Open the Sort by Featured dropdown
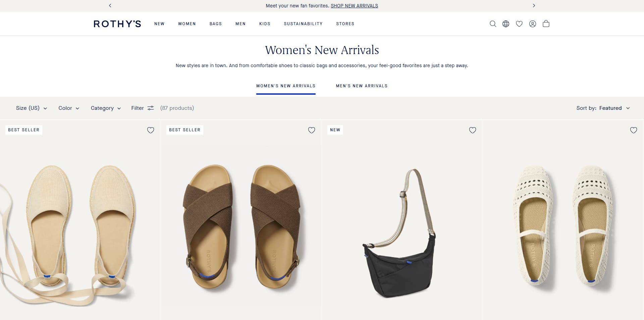 tap(603, 108)
